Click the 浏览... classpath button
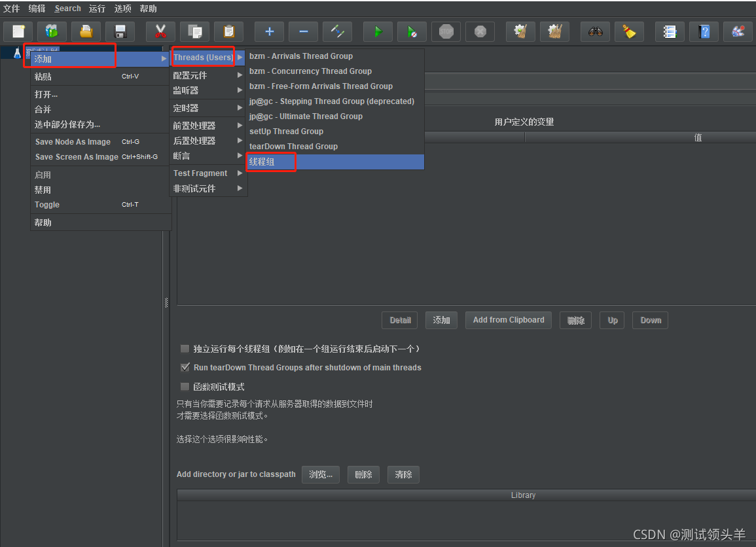Image resolution: width=756 pixels, height=547 pixels. click(x=321, y=475)
